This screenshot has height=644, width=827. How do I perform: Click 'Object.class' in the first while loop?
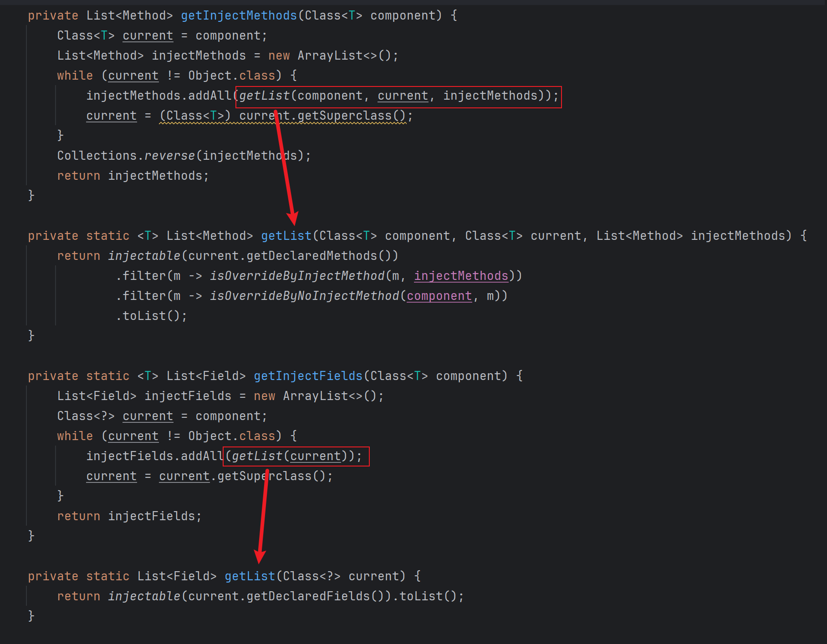(232, 76)
